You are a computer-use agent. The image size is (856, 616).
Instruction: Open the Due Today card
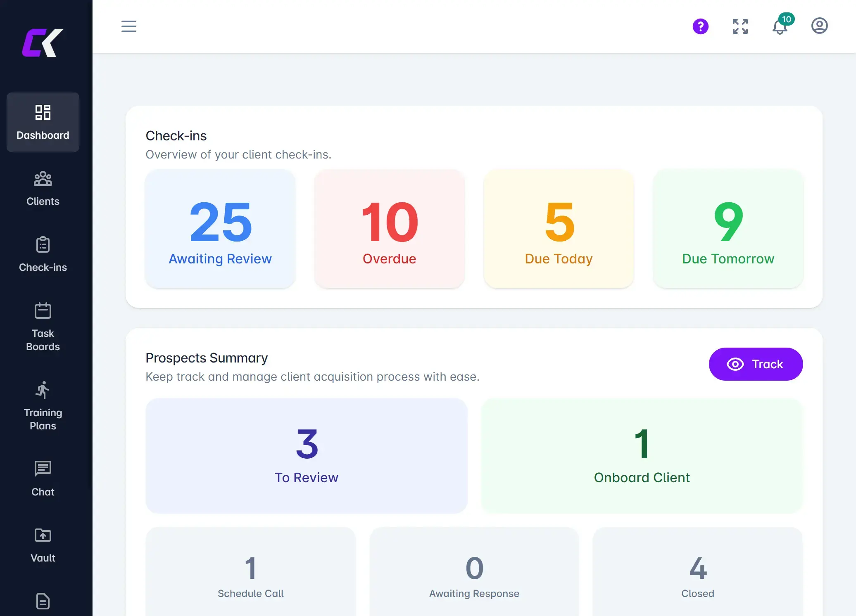tap(558, 229)
